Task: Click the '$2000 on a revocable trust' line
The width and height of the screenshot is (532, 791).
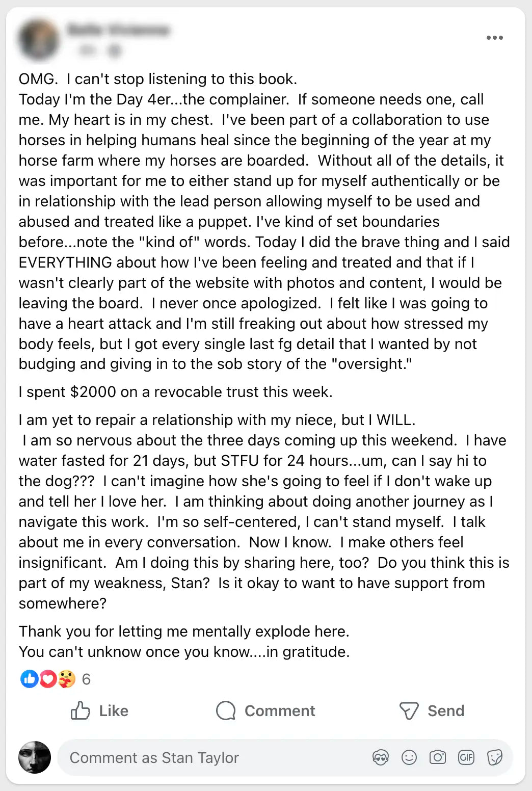Action: pos(175,391)
